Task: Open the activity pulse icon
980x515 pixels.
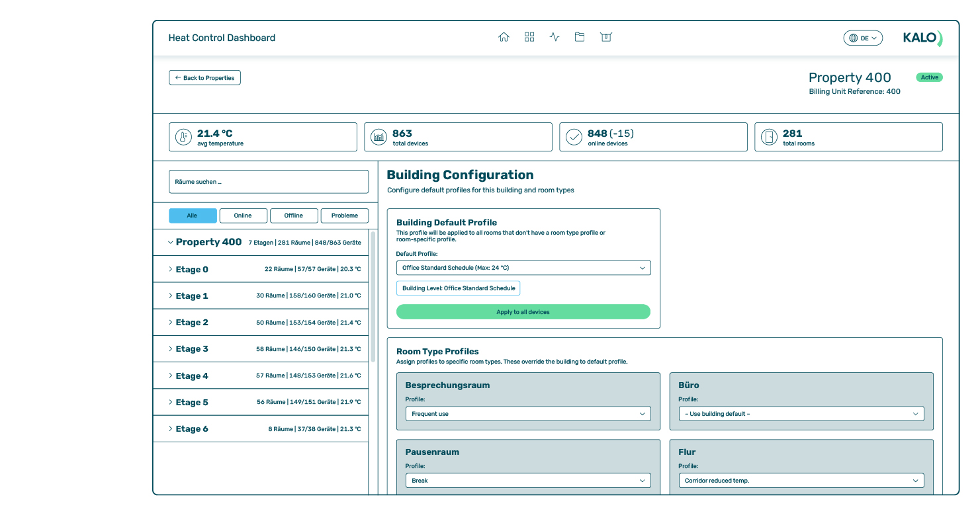Action: (x=555, y=38)
